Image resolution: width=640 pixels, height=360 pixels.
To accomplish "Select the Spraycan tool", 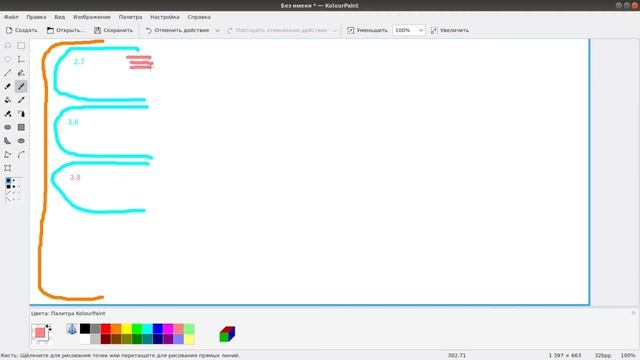I will (x=21, y=114).
